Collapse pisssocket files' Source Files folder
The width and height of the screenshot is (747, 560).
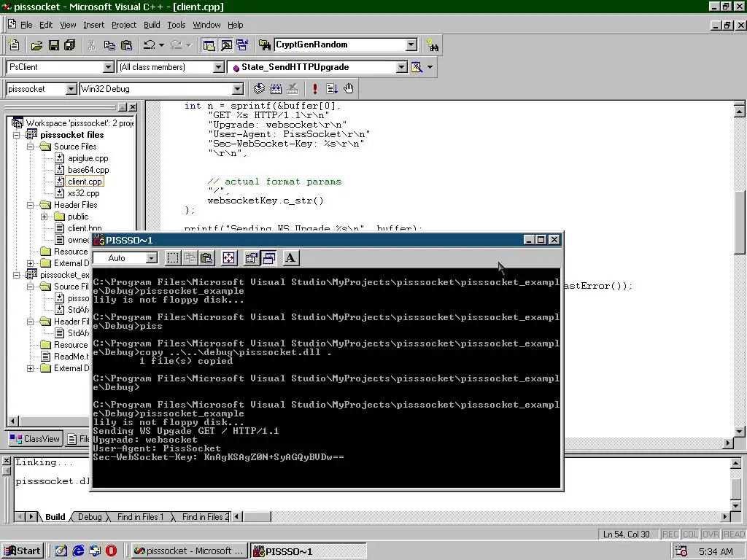click(31, 147)
